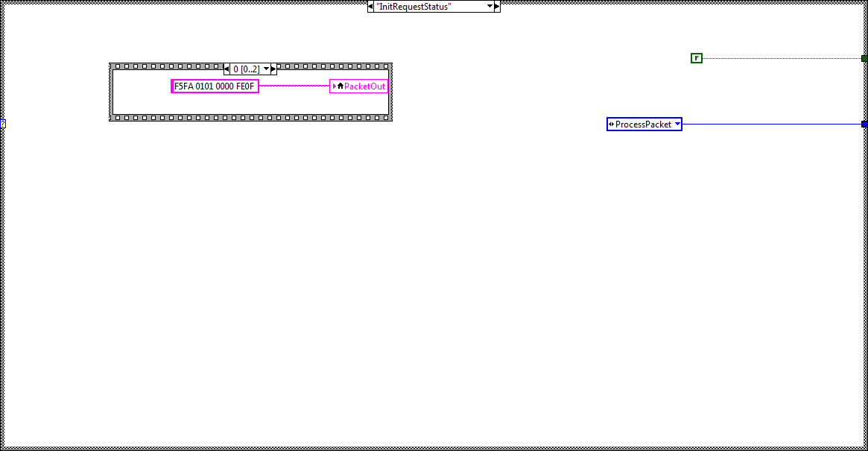Click the next-frame arrow in sequence selector
The width and height of the screenshot is (868, 451).
273,68
